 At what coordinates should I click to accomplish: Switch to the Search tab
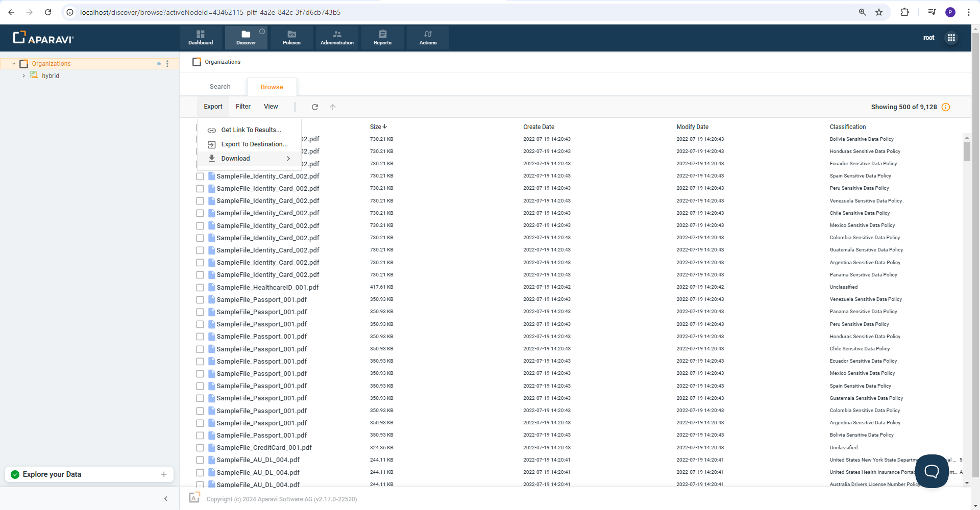click(220, 87)
